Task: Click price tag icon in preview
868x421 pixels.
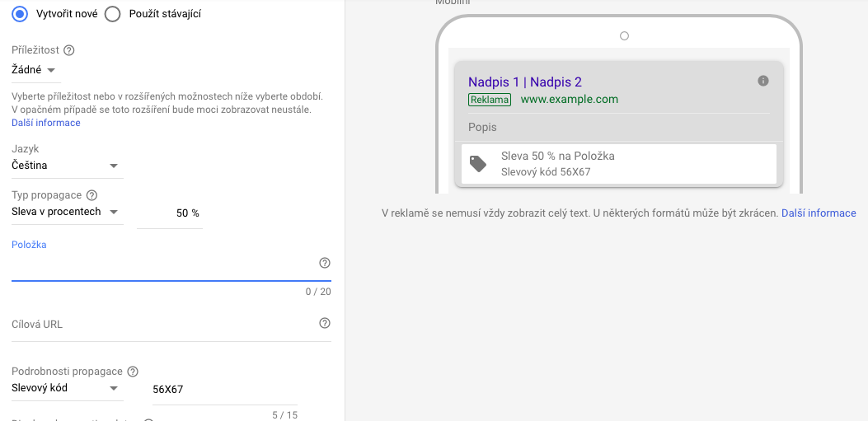Action: [x=478, y=164]
